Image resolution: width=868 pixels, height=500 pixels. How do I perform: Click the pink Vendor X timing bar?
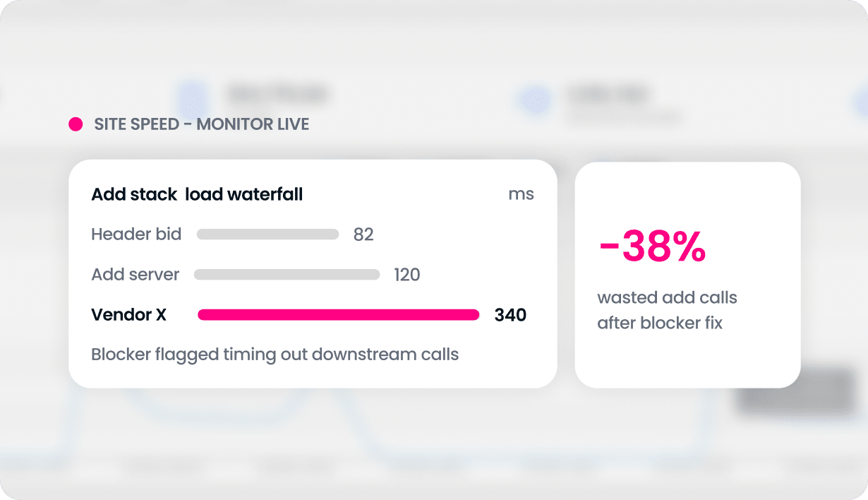[339, 315]
